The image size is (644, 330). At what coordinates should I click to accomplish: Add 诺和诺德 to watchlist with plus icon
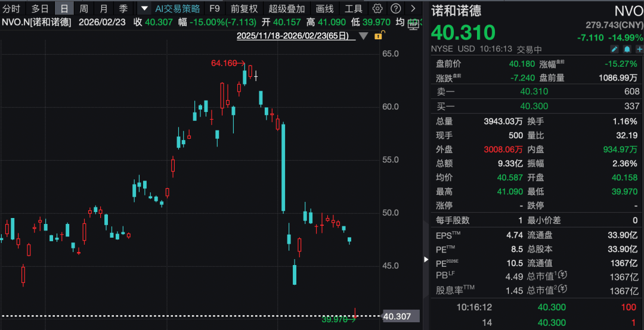[x=639, y=49]
